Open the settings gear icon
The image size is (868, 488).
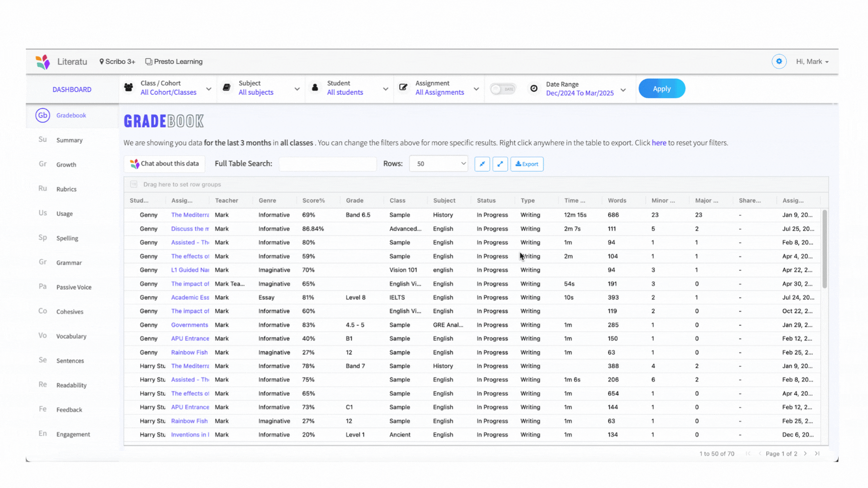[779, 61]
